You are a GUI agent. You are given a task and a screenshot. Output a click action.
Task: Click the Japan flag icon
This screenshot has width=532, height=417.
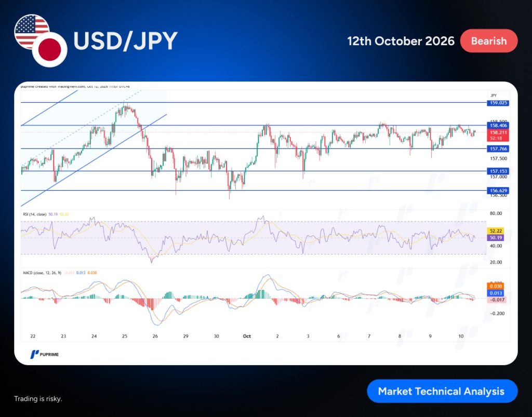[x=49, y=50]
